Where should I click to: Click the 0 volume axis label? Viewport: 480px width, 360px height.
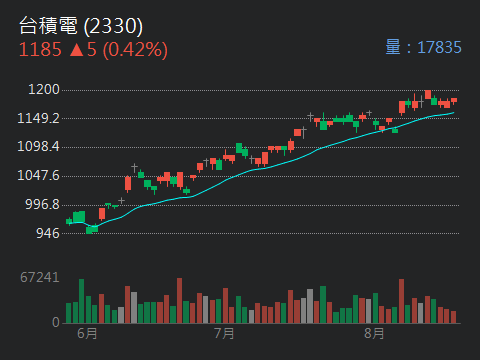(56, 322)
